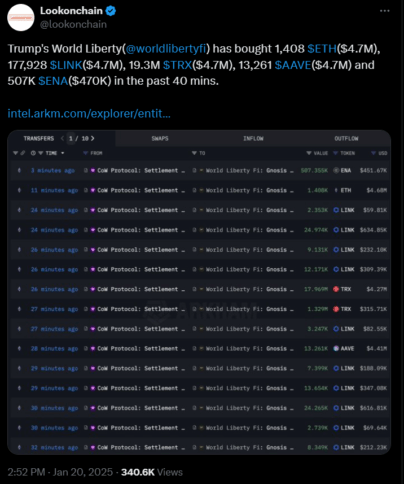This screenshot has width=404, height=484.
Task: Click the '11 minutes ago' timestamp
Action: click(54, 190)
